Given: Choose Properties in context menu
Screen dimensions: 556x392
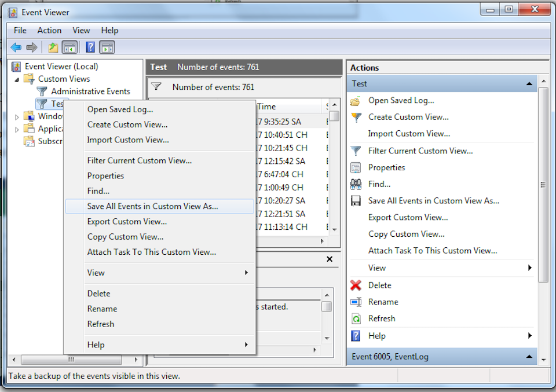Looking at the screenshot, I should tap(160, 176).
